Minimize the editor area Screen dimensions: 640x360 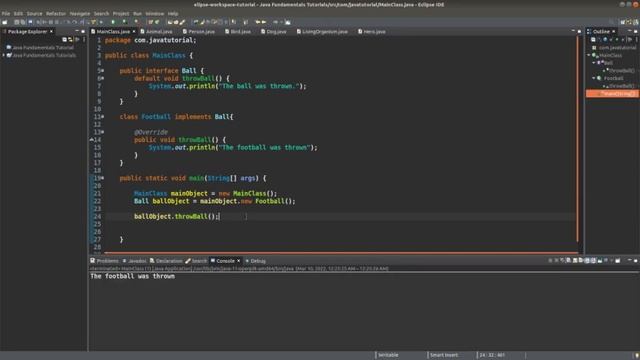(573, 31)
